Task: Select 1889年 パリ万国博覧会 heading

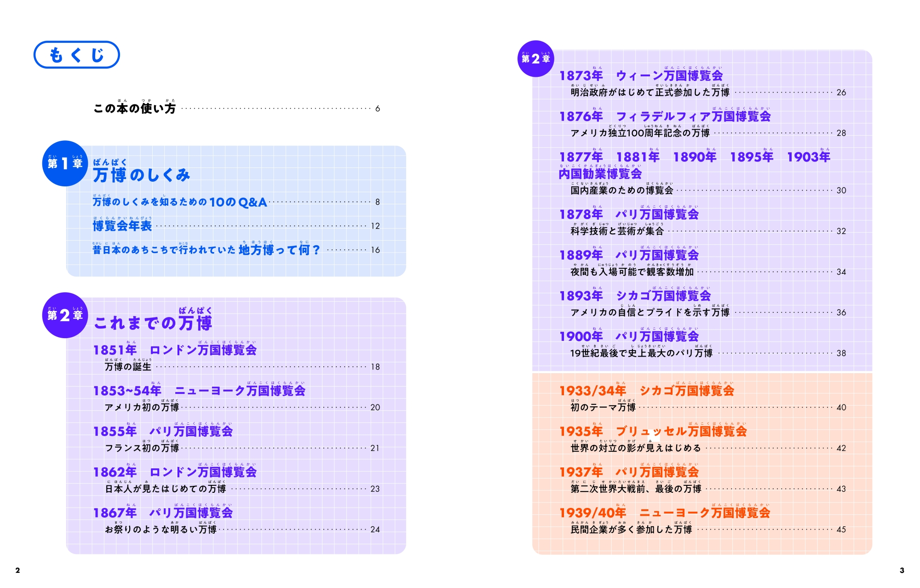Action: pos(629,255)
